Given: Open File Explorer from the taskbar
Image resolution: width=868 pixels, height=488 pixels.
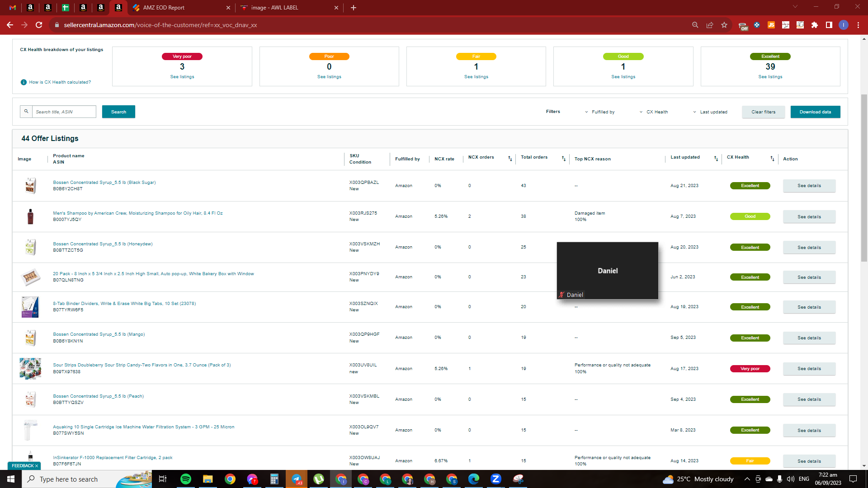Looking at the screenshot, I should click(x=208, y=479).
